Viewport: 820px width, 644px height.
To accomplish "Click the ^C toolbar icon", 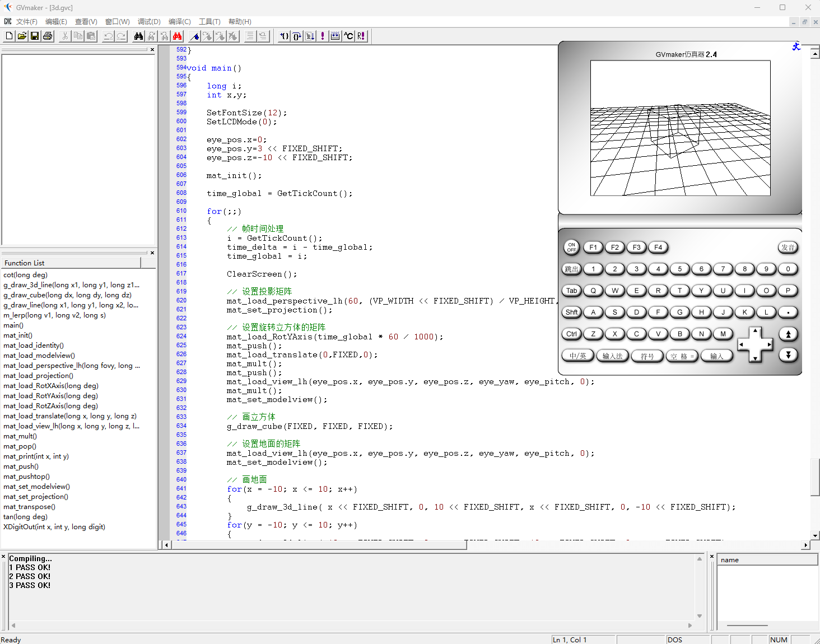I will tap(348, 36).
